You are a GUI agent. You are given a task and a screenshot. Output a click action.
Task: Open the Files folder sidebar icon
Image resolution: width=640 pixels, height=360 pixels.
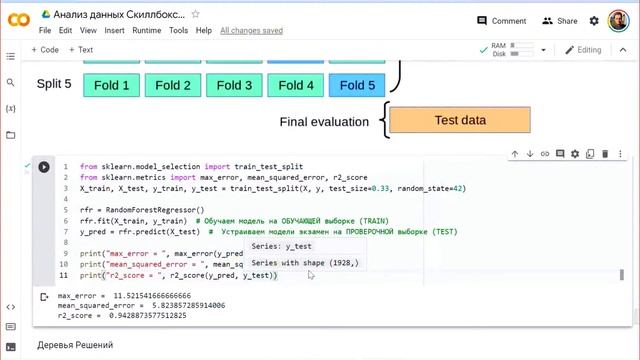(x=11, y=135)
